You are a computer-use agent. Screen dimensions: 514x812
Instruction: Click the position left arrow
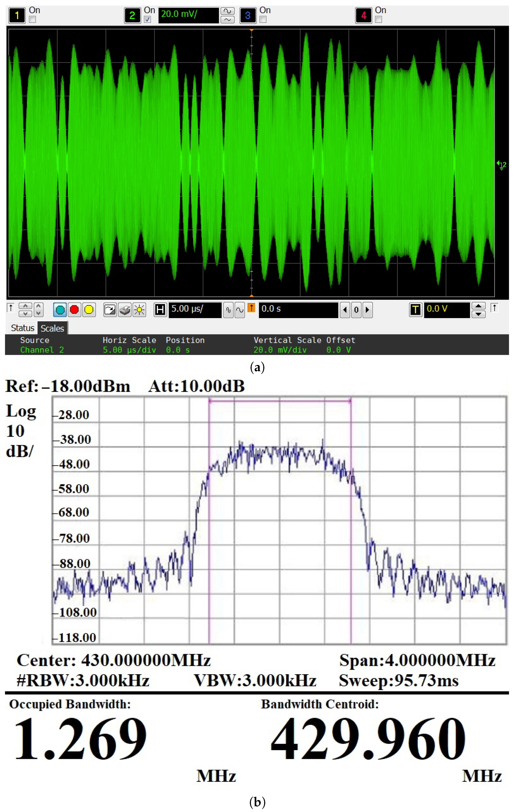point(345,310)
